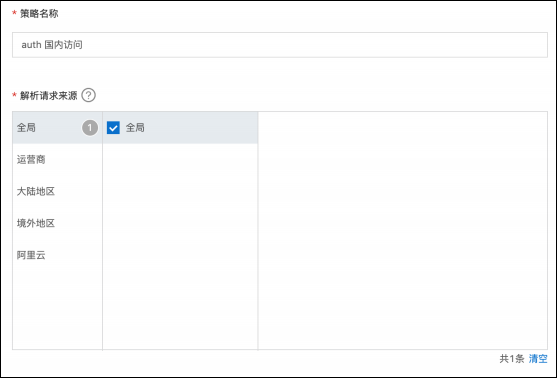This screenshot has width=557, height=378.
Task: Click the help icon beside 解析请求来源
Action: point(88,95)
